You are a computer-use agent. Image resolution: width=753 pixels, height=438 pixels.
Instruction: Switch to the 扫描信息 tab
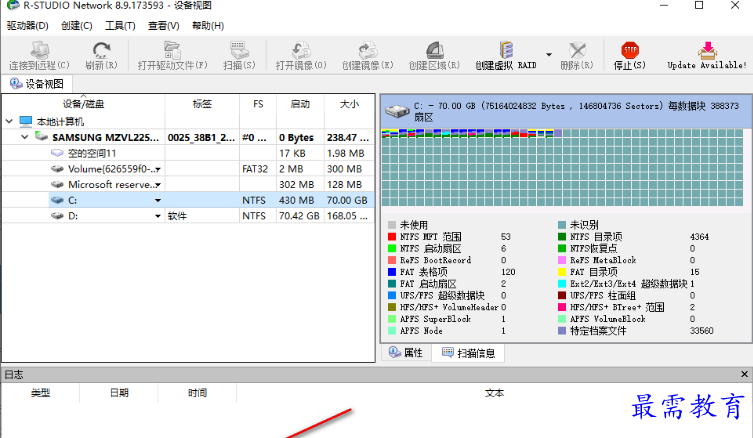[468, 353]
